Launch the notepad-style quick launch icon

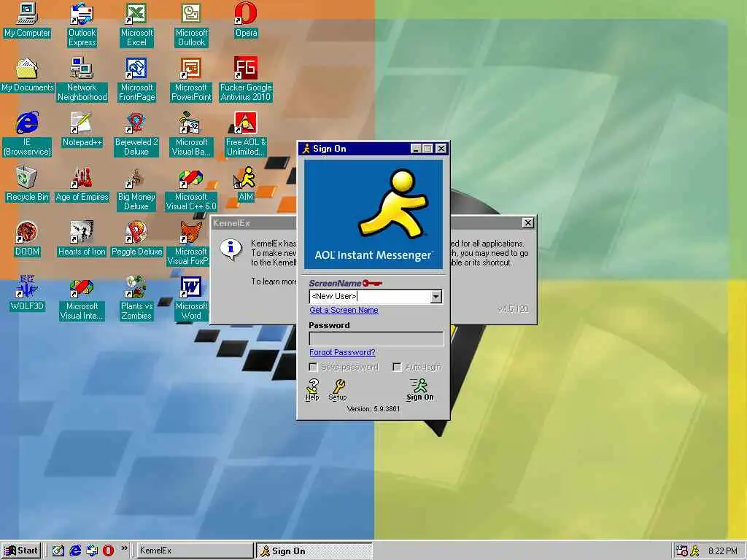[x=58, y=551]
